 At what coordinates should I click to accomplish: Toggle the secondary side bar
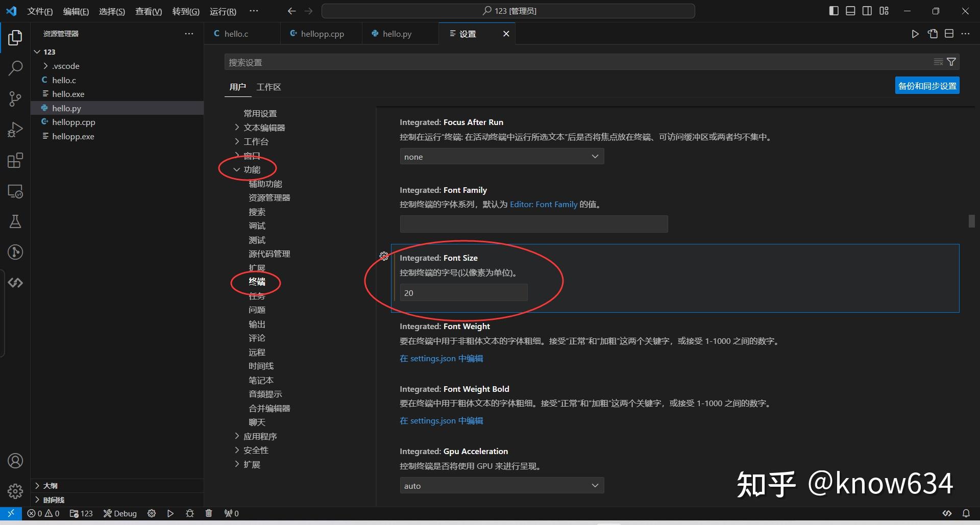pos(867,10)
